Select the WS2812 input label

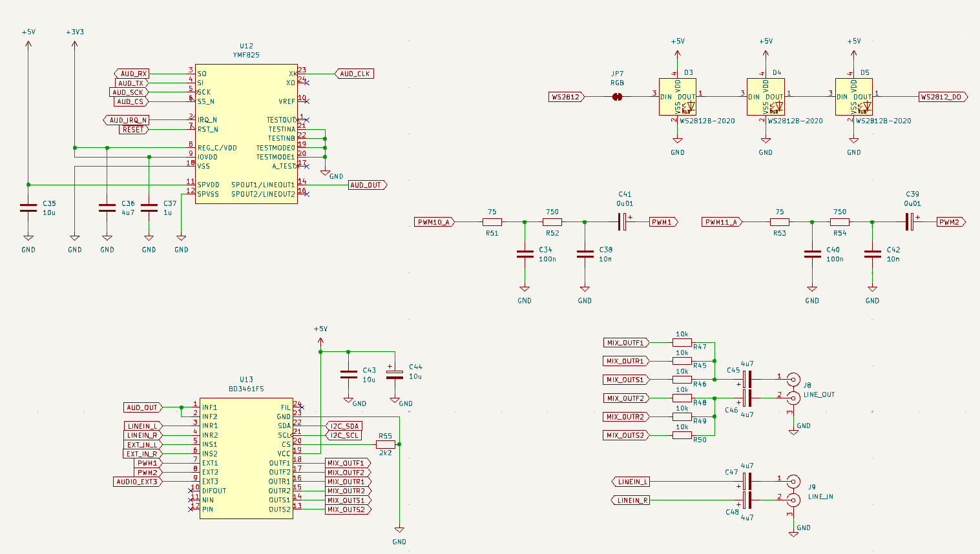[x=567, y=97]
